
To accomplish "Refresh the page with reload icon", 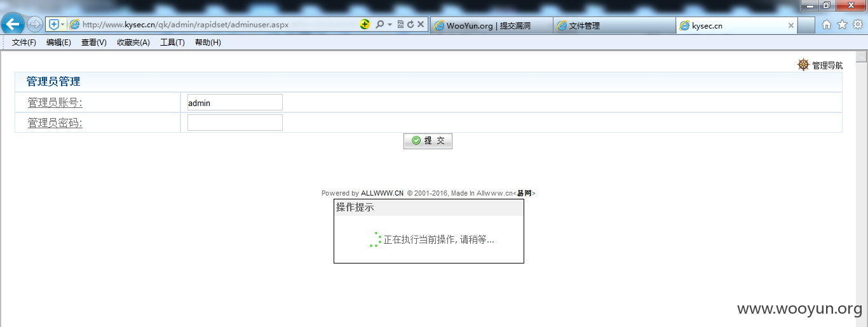I will click(x=410, y=24).
